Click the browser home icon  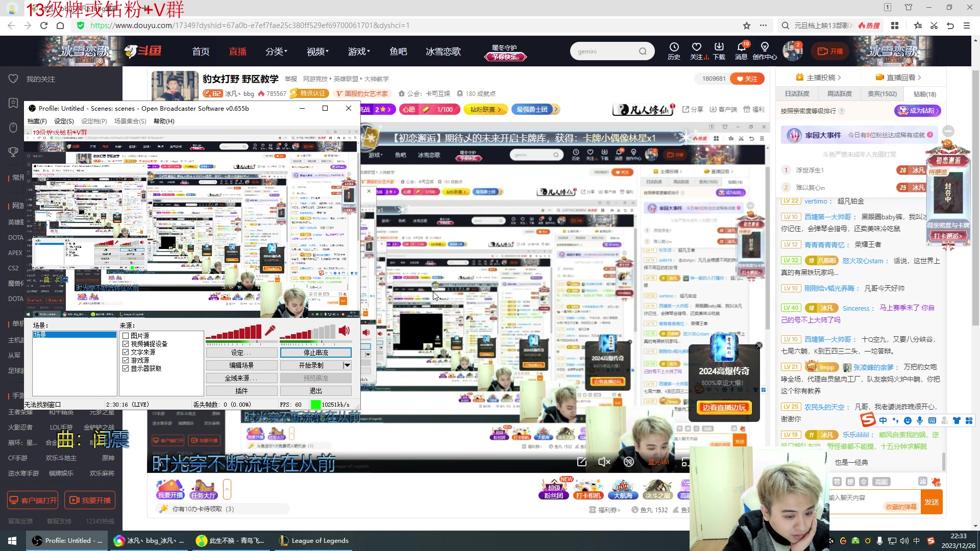(x=60, y=26)
